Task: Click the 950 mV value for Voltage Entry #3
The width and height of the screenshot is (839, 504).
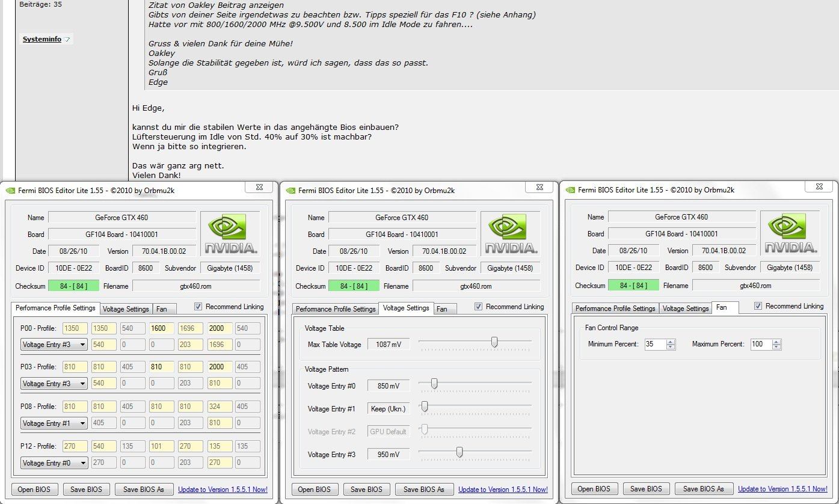Action: [x=389, y=455]
